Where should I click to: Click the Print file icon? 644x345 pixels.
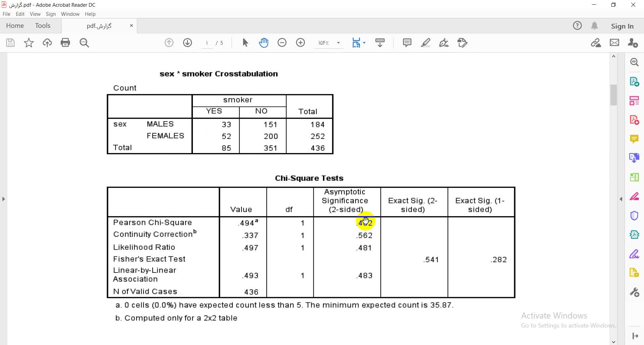[x=65, y=43]
